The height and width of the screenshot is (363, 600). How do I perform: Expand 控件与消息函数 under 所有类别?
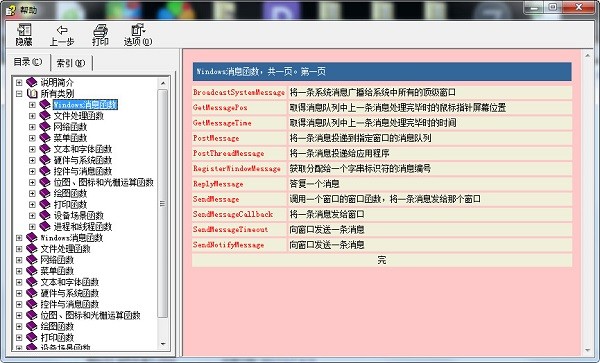[x=32, y=171]
